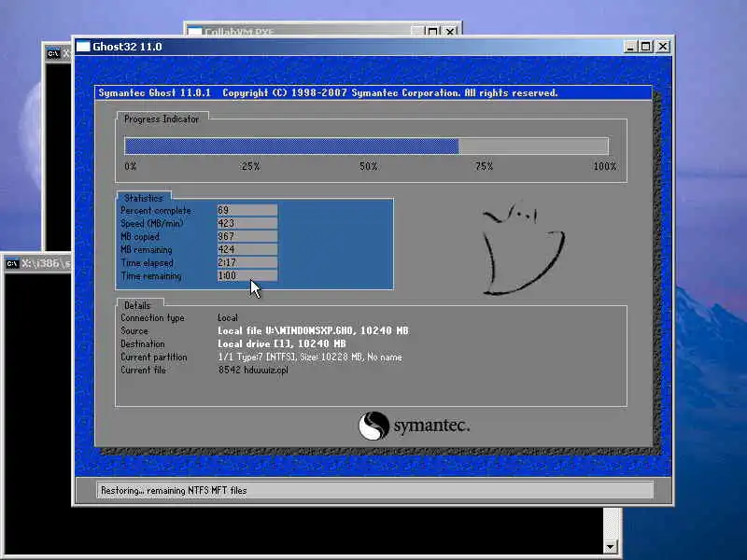This screenshot has height=560, width=747.
Task: Click the 25% progress marker label
Action: 250,166
